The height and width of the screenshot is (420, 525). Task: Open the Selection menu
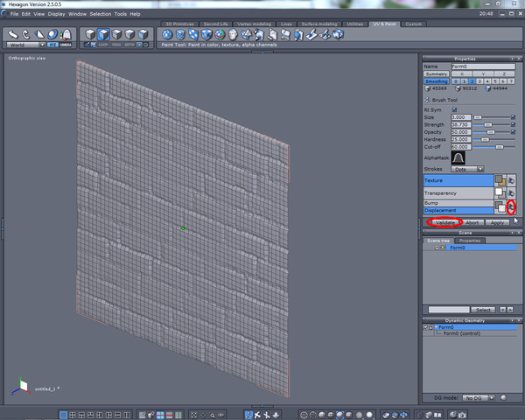tap(100, 14)
